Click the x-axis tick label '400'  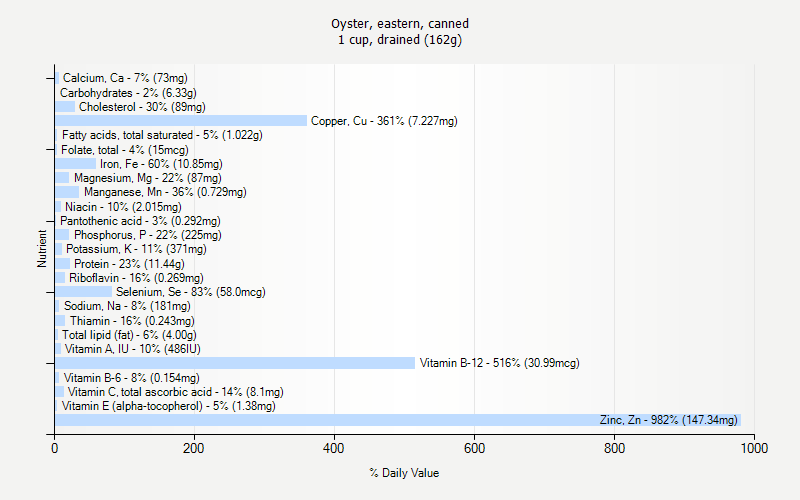334,448
